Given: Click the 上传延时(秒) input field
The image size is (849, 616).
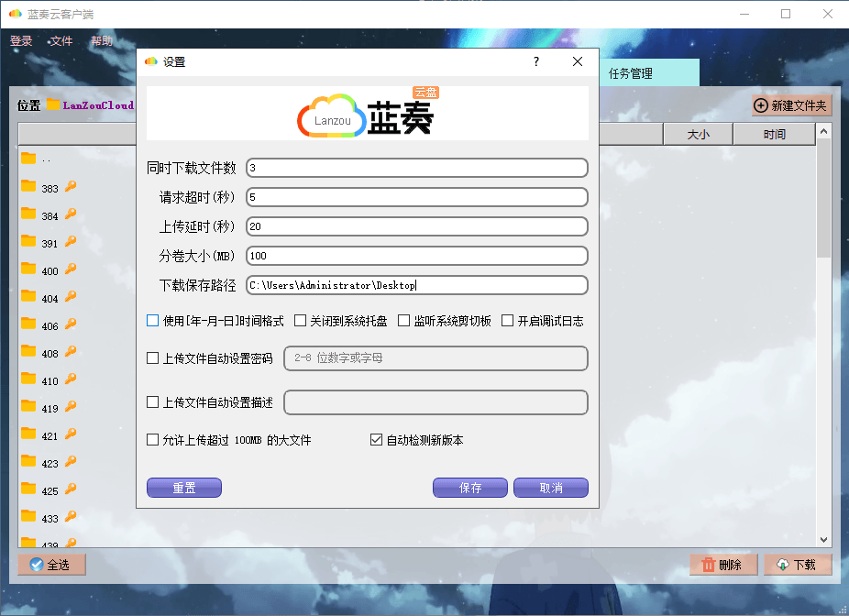Looking at the screenshot, I should (417, 226).
